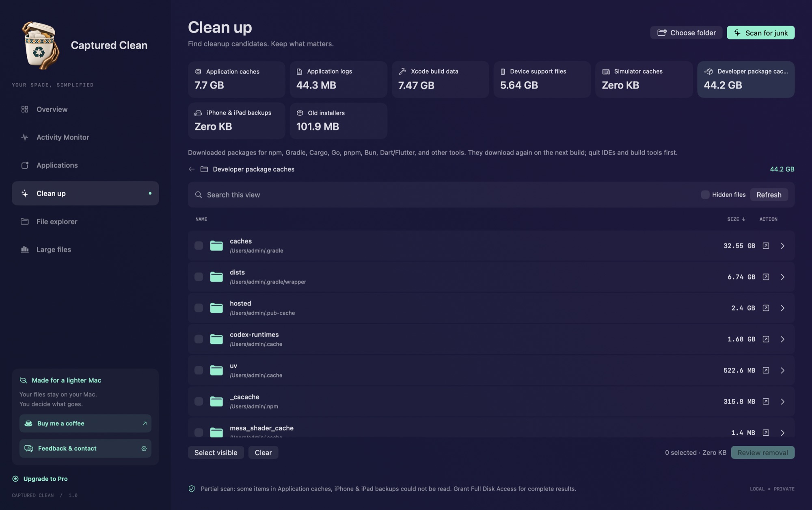
Task: Click the Scan for junk button
Action: coord(760,33)
